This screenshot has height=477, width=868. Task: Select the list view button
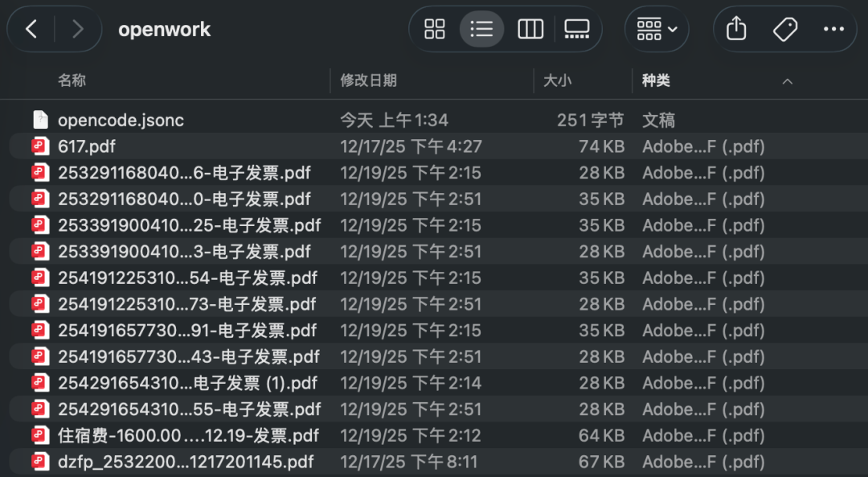tap(481, 30)
